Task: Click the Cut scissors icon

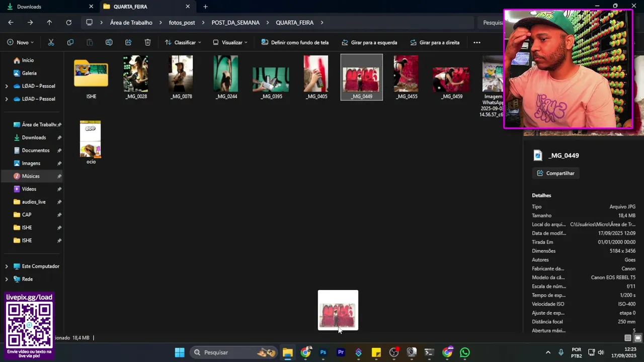Action: [x=51, y=43]
